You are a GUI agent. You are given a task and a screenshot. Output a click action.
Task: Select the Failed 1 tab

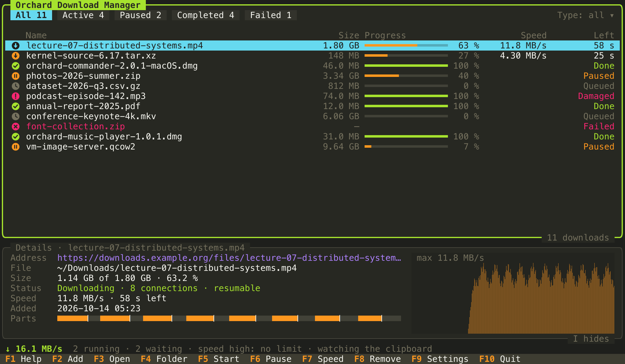pyautogui.click(x=271, y=15)
